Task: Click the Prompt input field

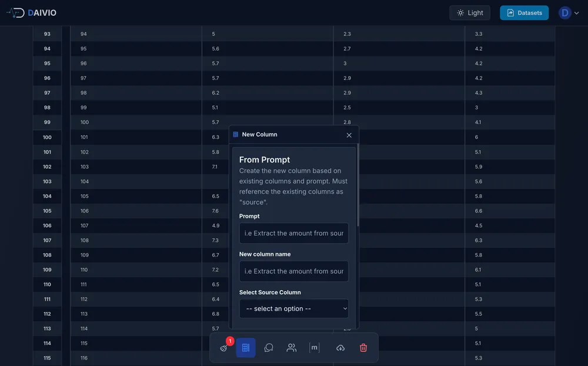Action: (x=294, y=233)
